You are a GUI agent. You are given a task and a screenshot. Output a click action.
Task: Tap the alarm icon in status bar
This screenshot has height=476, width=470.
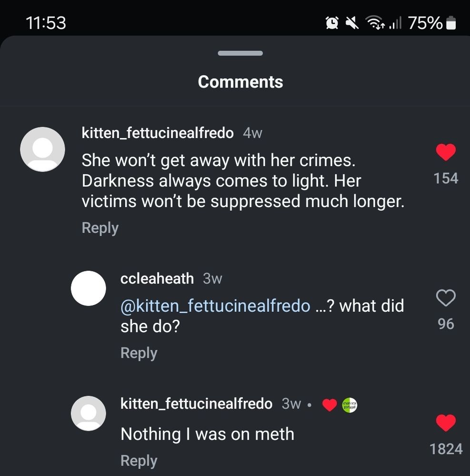pos(332,22)
